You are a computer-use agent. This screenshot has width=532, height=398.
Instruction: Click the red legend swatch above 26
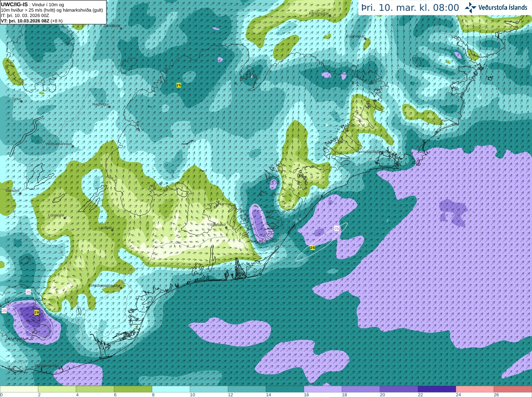[513, 389]
